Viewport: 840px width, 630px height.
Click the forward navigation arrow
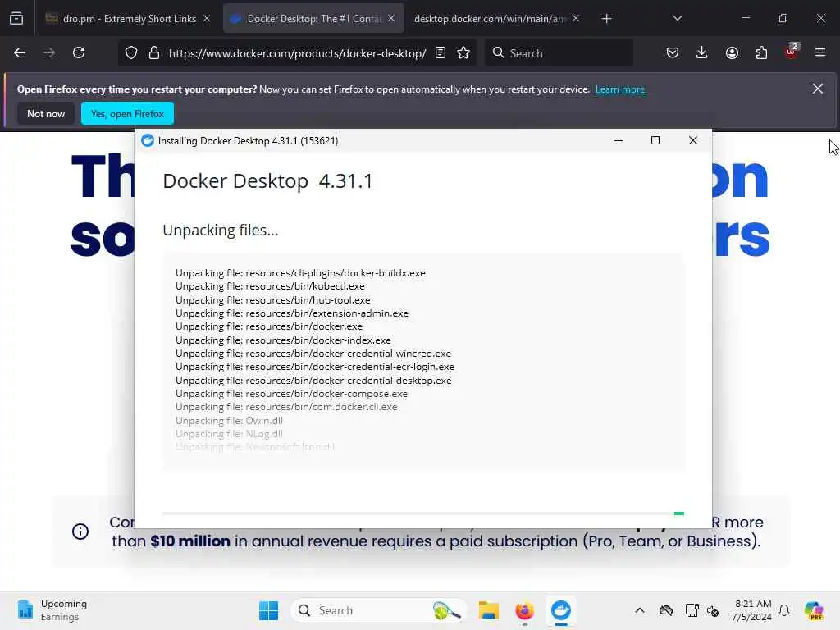pos(49,53)
